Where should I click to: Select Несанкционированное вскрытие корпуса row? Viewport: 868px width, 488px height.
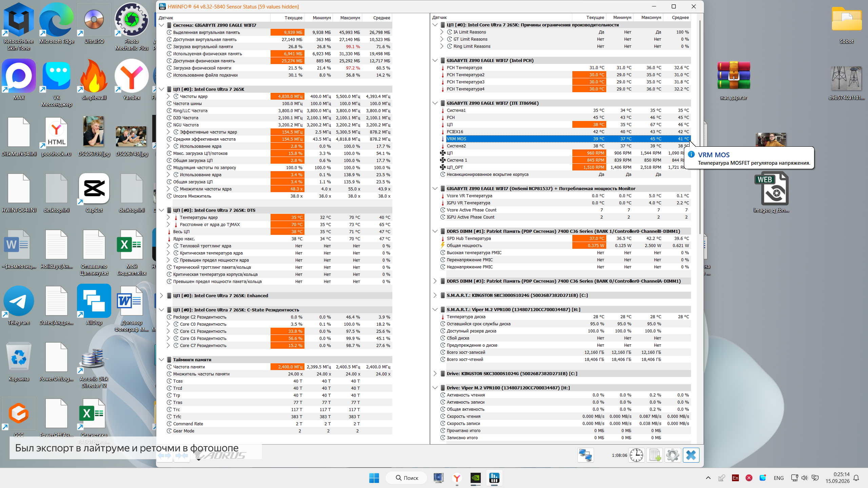pyautogui.click(x=565, y=174)
